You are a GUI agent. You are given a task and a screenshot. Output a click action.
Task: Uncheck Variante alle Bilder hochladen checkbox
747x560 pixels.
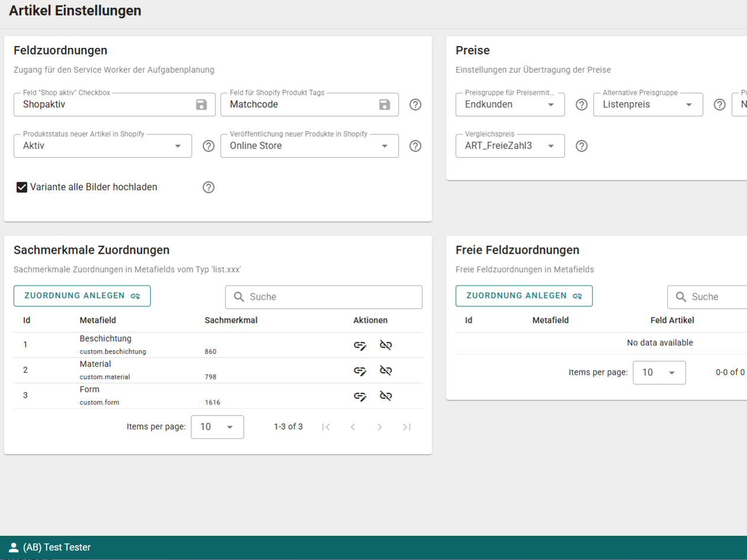(x=22, y=187)
